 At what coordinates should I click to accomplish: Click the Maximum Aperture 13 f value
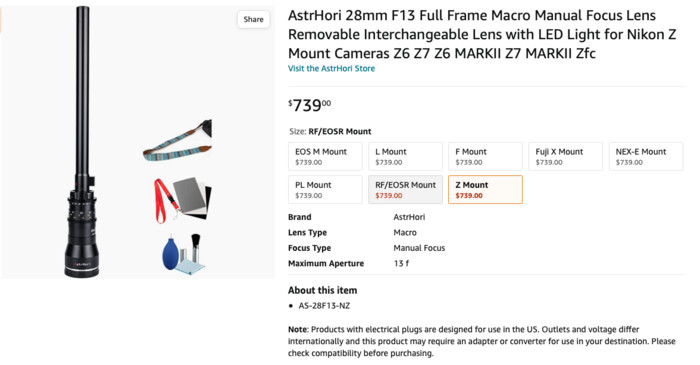click(401, 263)
